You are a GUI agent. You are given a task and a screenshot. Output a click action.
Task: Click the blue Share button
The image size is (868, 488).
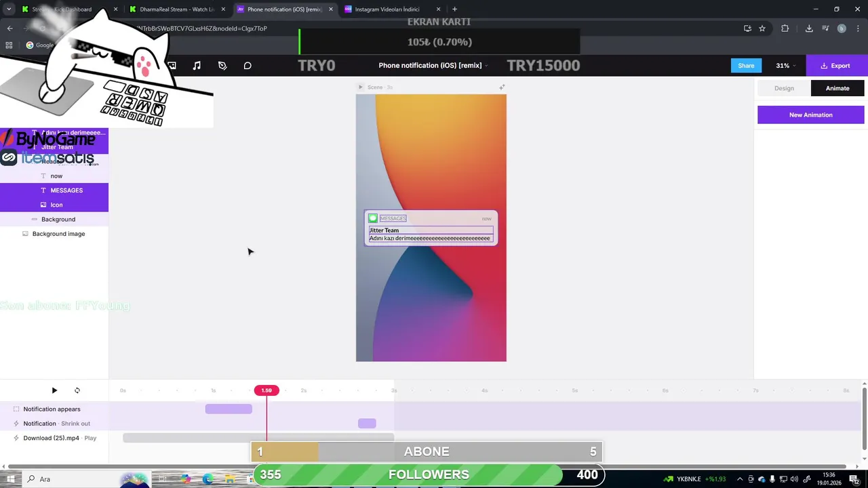click(x=746, y=66)
